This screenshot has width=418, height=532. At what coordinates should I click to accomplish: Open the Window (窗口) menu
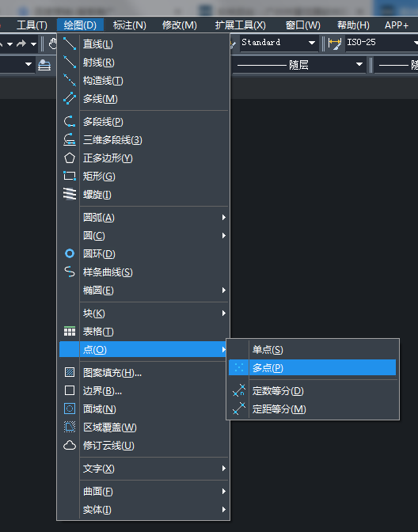(x=302, y=25)
